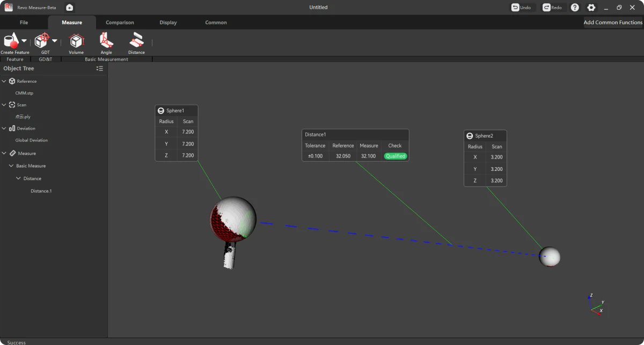Collapse the Deviation tree node
644x345 pixels.
(x=4, y=128)
